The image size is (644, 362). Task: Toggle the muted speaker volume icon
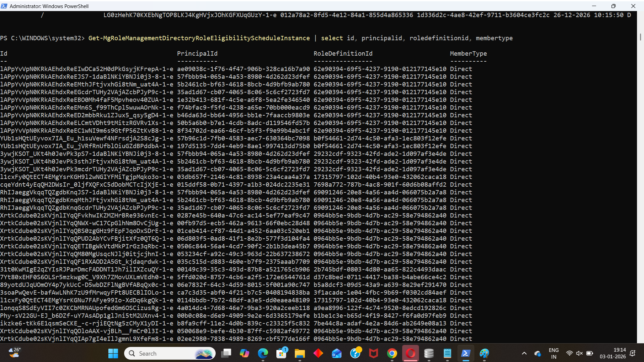579,353
